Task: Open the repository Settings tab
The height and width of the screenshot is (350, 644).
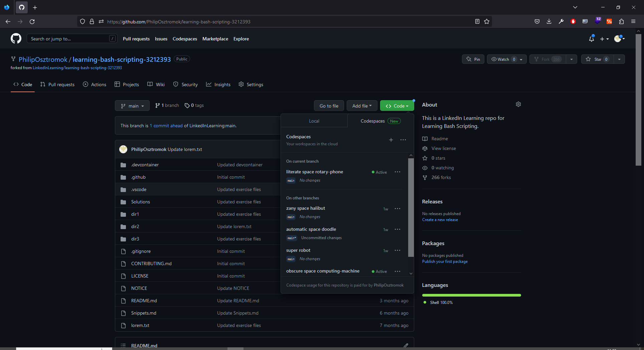Action: (251, 84)
